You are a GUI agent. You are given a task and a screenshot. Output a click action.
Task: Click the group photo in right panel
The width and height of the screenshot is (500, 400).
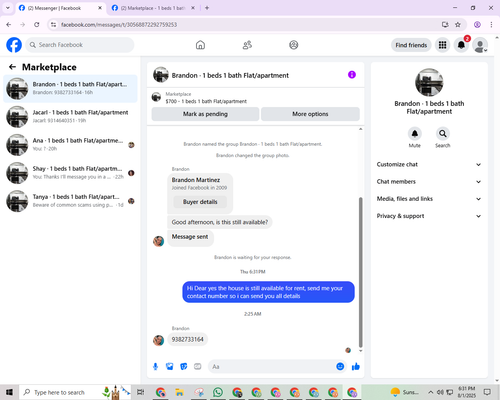click(429, 82)
